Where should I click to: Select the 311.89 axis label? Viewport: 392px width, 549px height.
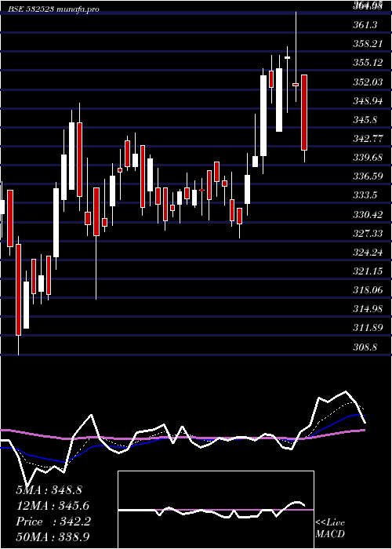pyautogui.click(x=367, y=328)
